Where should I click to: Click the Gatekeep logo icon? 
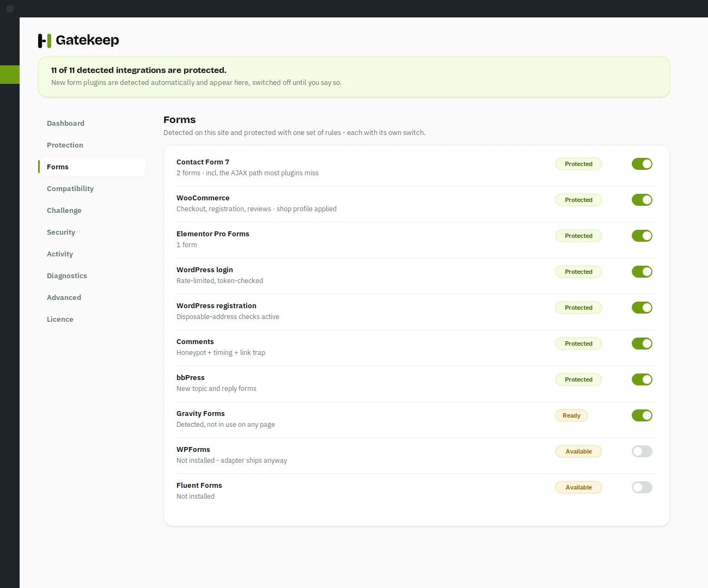pyautogui.click(x=45, y=40)
